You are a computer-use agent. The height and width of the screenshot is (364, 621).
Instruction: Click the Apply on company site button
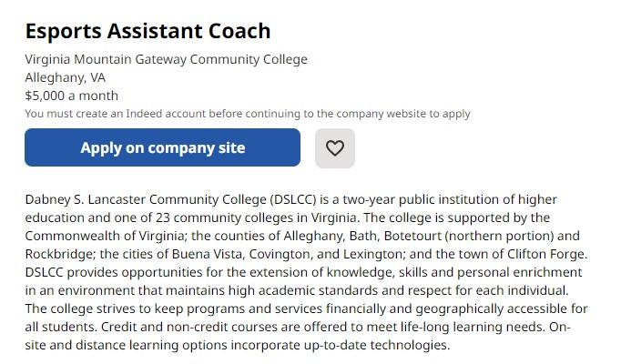click(x=162, y=148)
